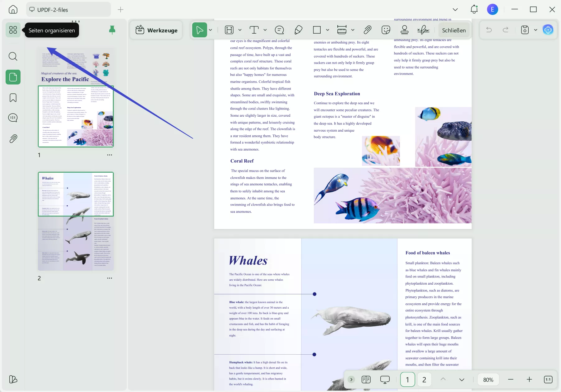This screenshot has height=392, width=561.
Task: Select the highlighter pen tool
Action: click(x=298, y=30)
